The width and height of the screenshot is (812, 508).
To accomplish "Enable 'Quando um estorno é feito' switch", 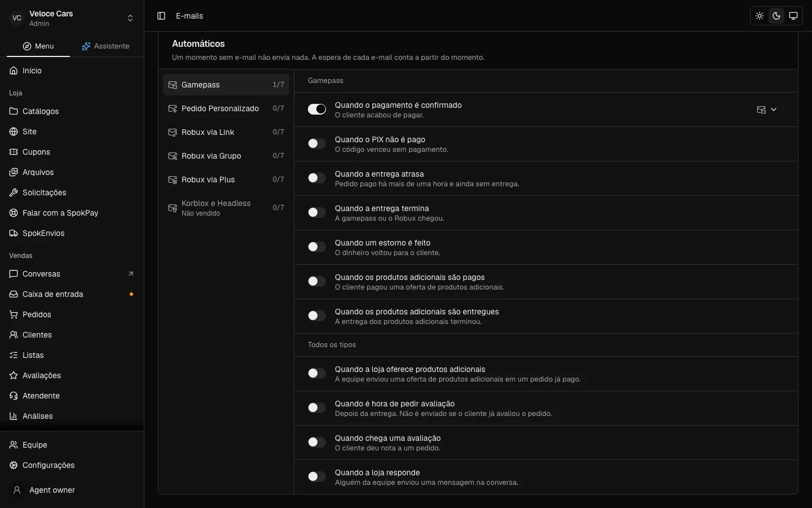I will 317,247.
